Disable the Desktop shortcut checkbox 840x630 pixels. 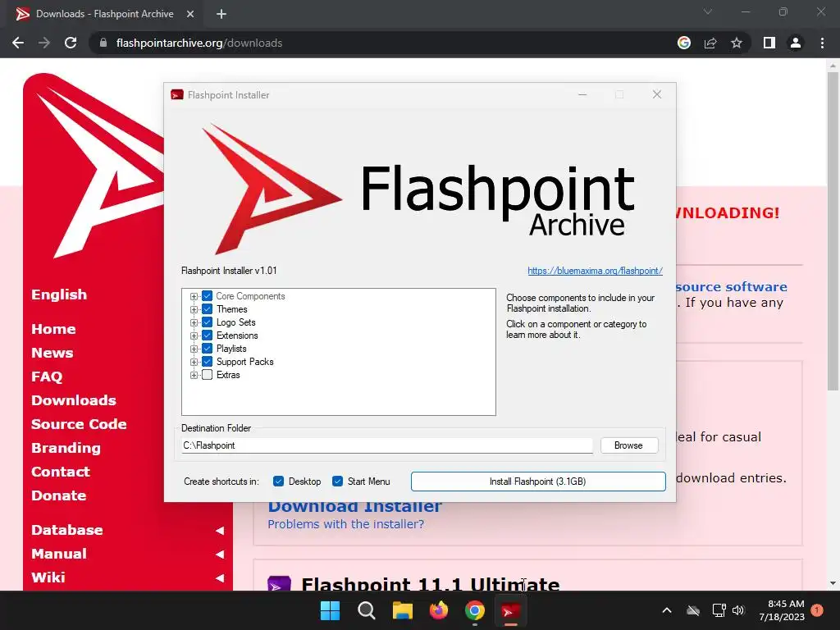tap(278, 481)
